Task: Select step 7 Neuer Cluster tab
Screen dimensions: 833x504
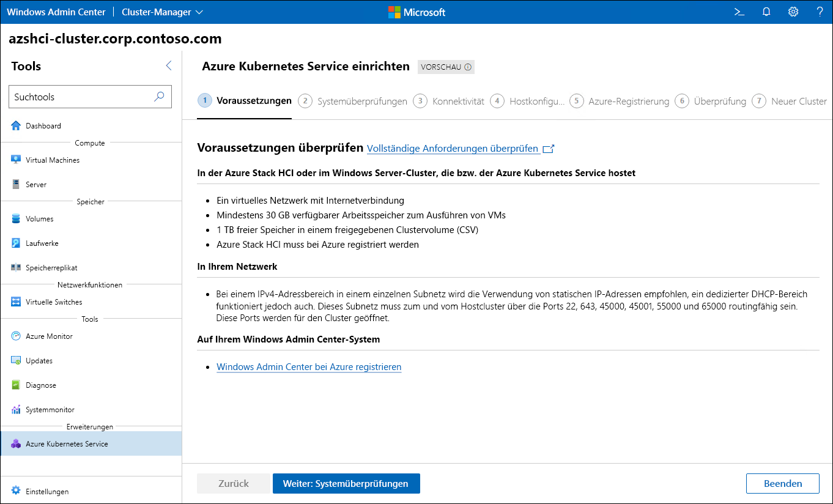Action: (x=790, y=102)
